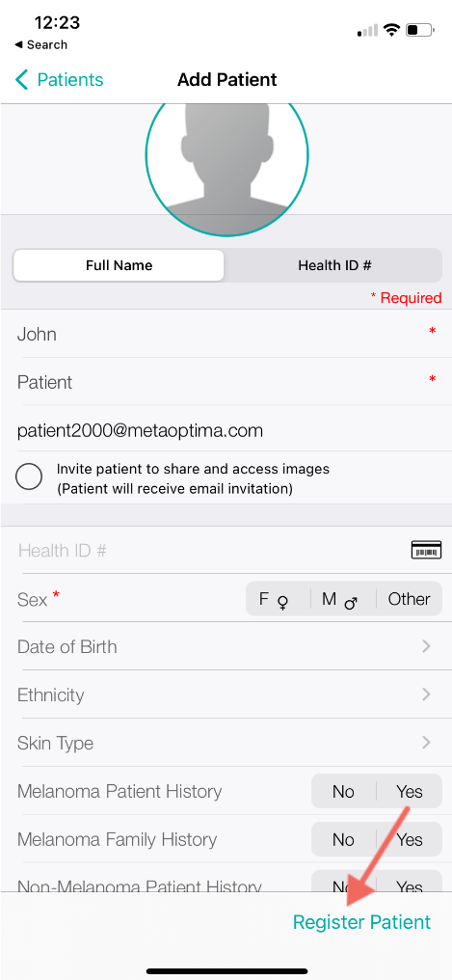452x980 pixels.
Task: Open the Skin Type chevron row
Action: click(226, 743)
